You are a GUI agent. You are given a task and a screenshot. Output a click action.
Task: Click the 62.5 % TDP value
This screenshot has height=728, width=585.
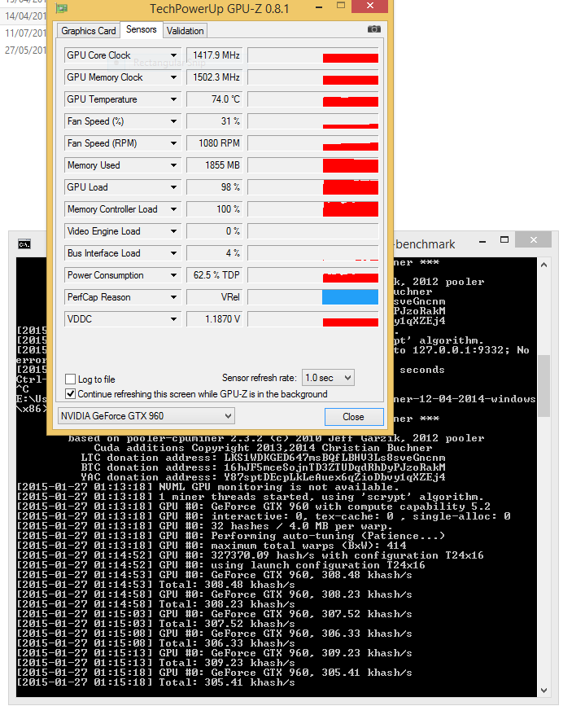[214, 275]
